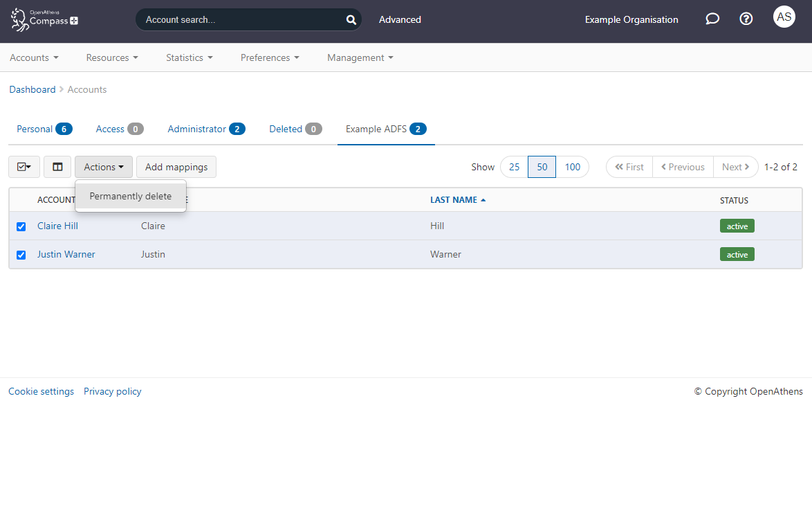Uncheck the Justin Warner row checkbox
Viewport: 812px width, 513px height.
coord(21,255)
